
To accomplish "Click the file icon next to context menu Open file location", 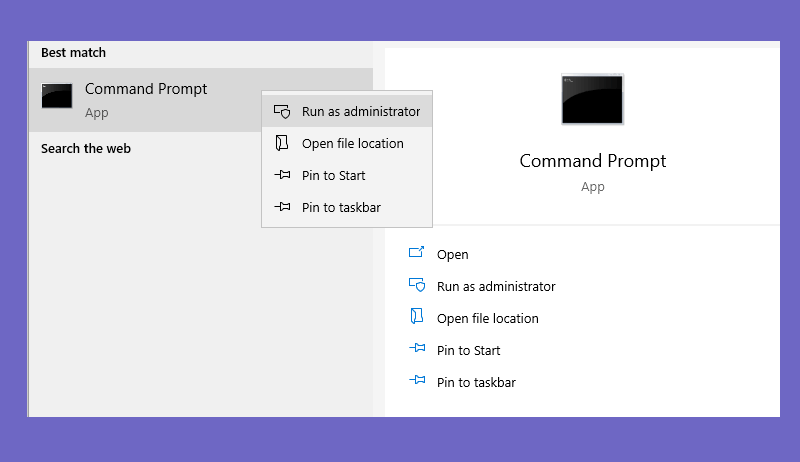I will pyautogui.click(x=282, y=143).
